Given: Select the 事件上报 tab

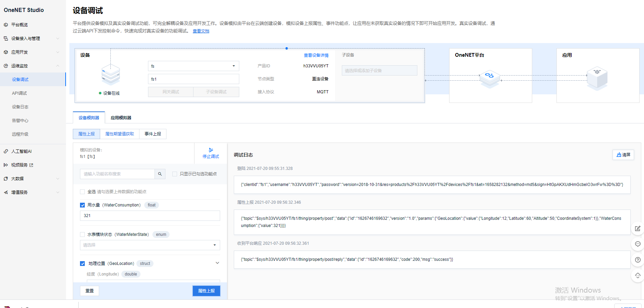Looking at the screenshot, I should pos(152,134).
